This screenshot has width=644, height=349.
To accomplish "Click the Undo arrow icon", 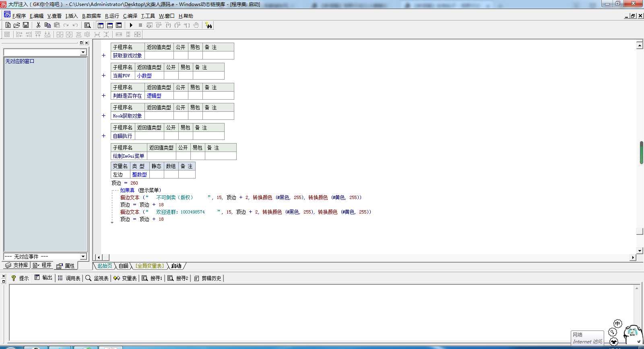I will click(75, 25).
